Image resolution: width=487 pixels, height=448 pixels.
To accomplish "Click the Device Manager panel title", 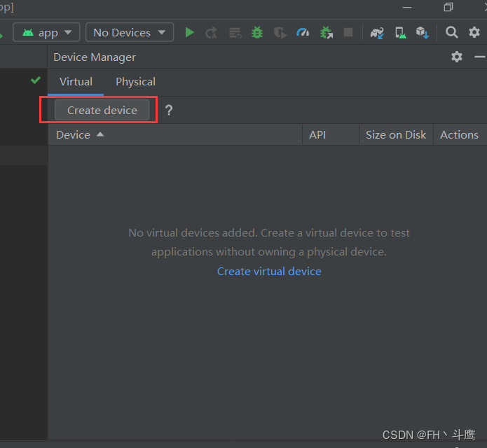I will [x=95, y=57].
